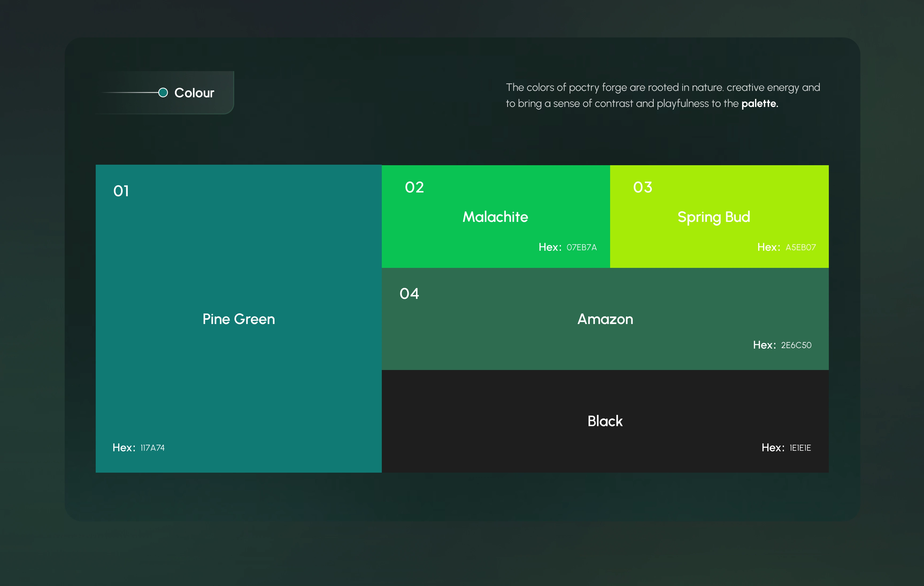924x586 pixels.
Task: Click hex value A5EB07
Action: pyautogui.click(x=801, y=248)
